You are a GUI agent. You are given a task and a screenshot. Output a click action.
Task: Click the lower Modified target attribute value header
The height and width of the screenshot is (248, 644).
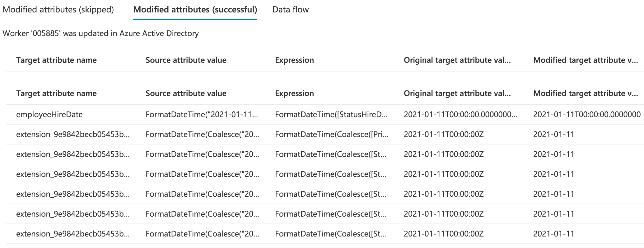586,93
